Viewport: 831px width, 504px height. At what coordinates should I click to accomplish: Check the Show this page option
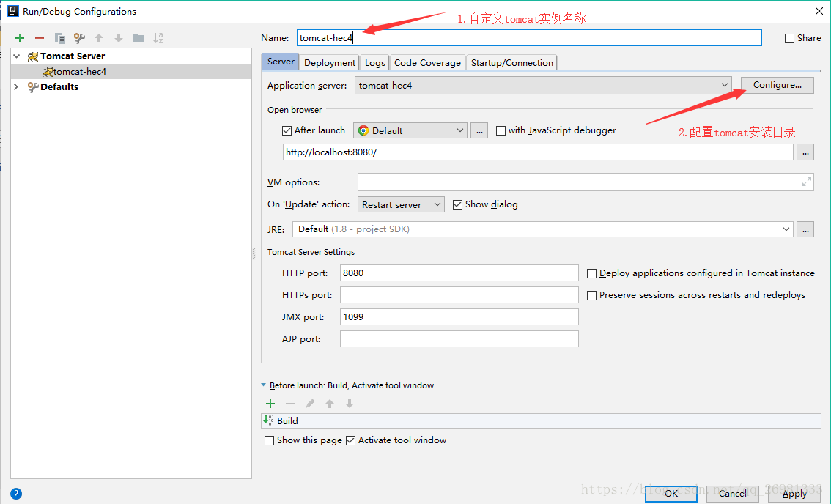tap(269, 440)
